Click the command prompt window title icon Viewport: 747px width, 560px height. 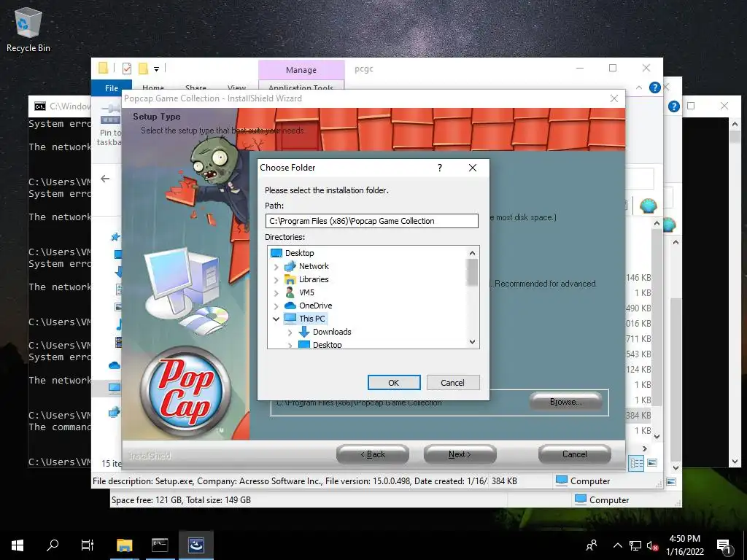[40, 106]
